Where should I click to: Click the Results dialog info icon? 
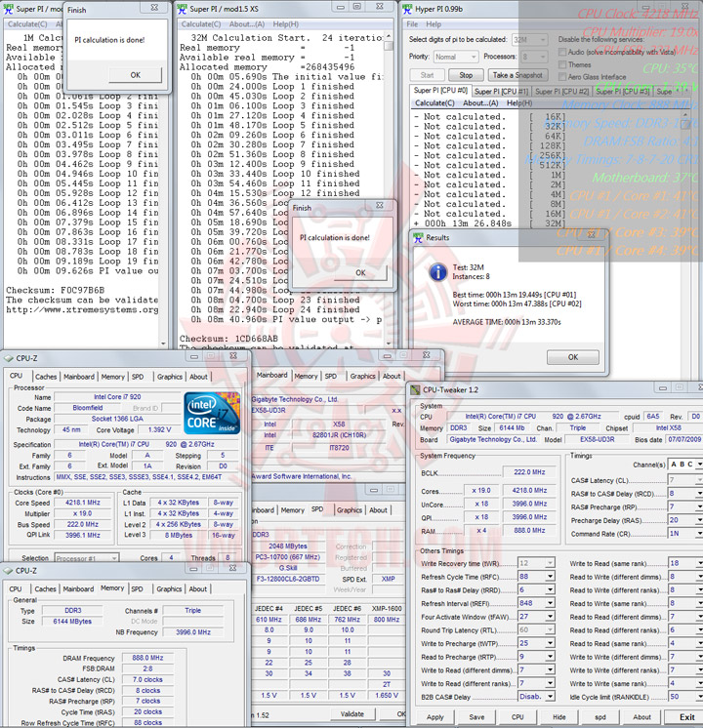pyautogui.click(x=438, y=271)
